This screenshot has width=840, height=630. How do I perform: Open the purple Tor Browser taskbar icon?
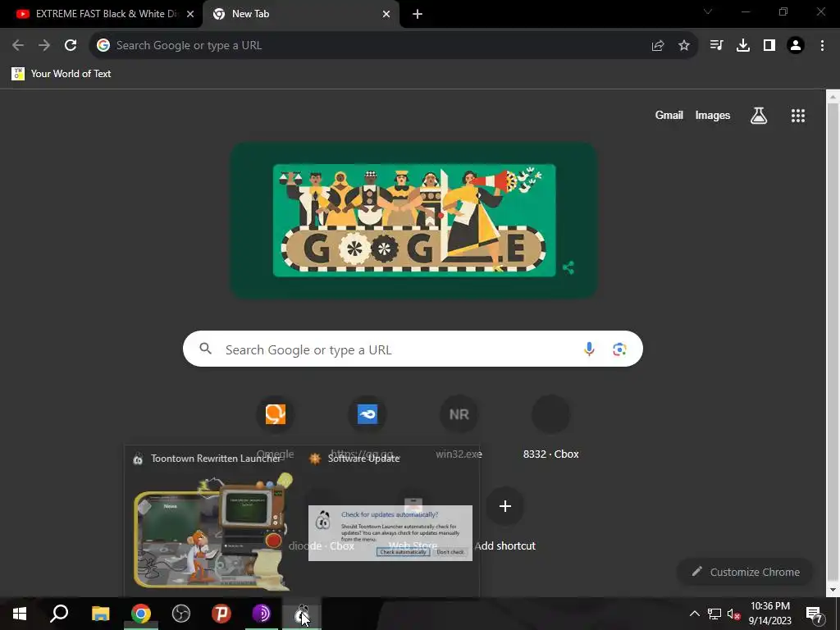pos(262,614)
